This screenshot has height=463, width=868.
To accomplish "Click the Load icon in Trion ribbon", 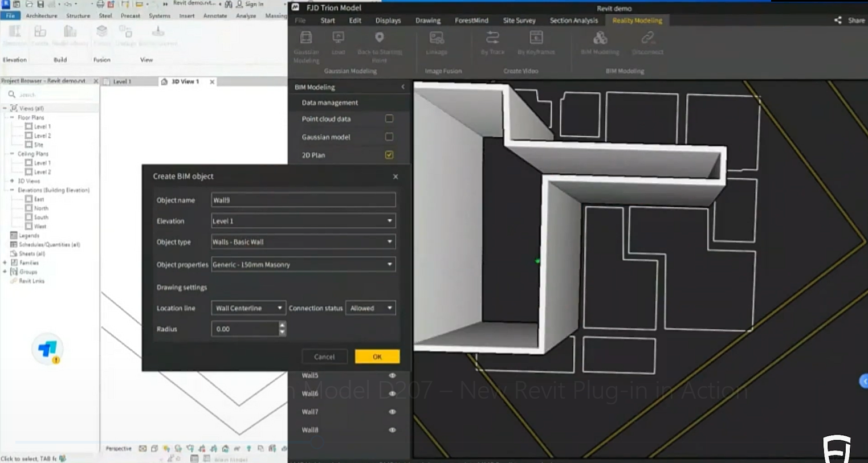I will click(338, 38).
